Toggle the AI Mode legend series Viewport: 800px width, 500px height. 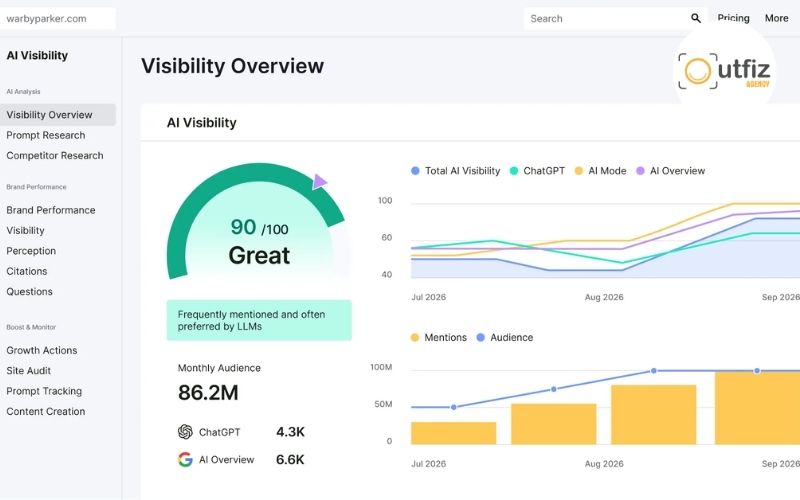coord(601,171)
